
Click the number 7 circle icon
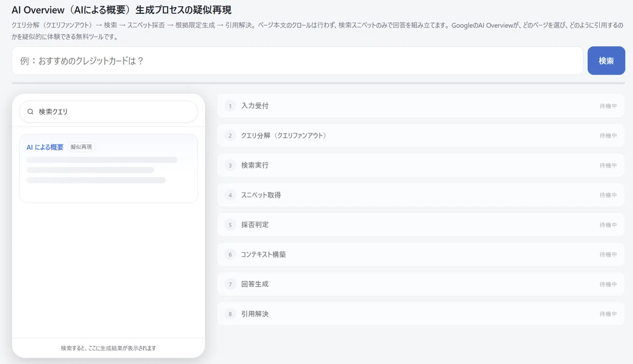point(230,284)
